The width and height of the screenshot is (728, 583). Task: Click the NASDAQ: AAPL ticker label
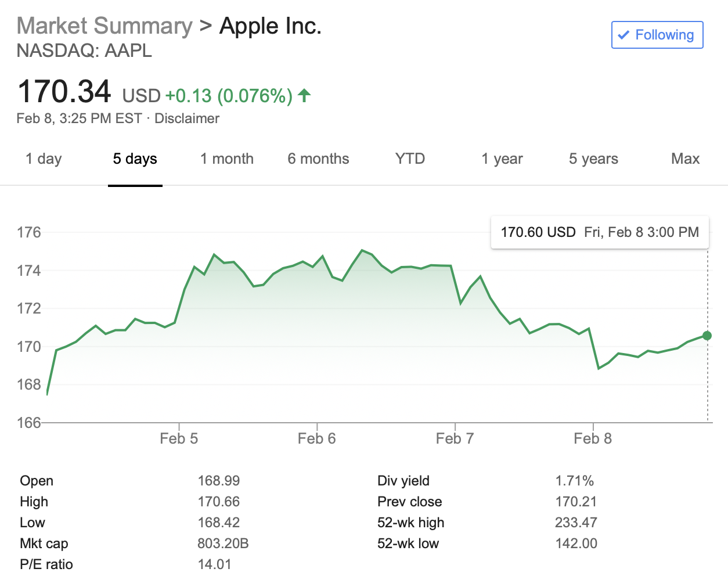[x=84, y=51]
